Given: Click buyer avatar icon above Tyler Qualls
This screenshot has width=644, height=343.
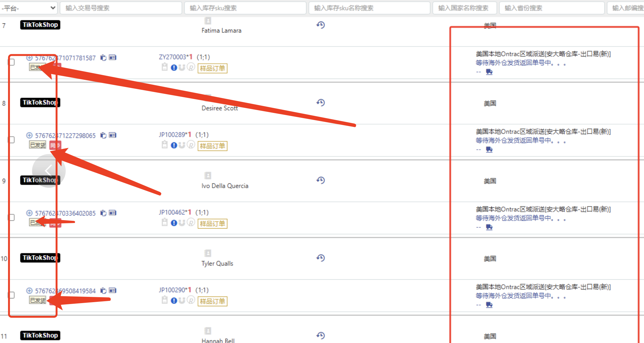Looking at the screenshot, I should 208,253.
